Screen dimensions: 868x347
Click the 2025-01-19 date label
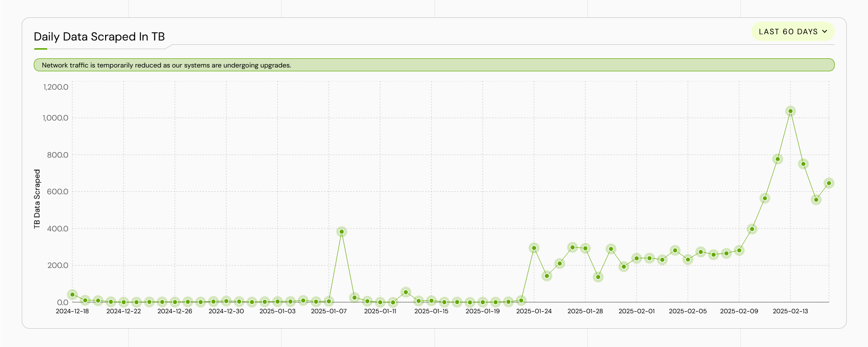point(483,311)
